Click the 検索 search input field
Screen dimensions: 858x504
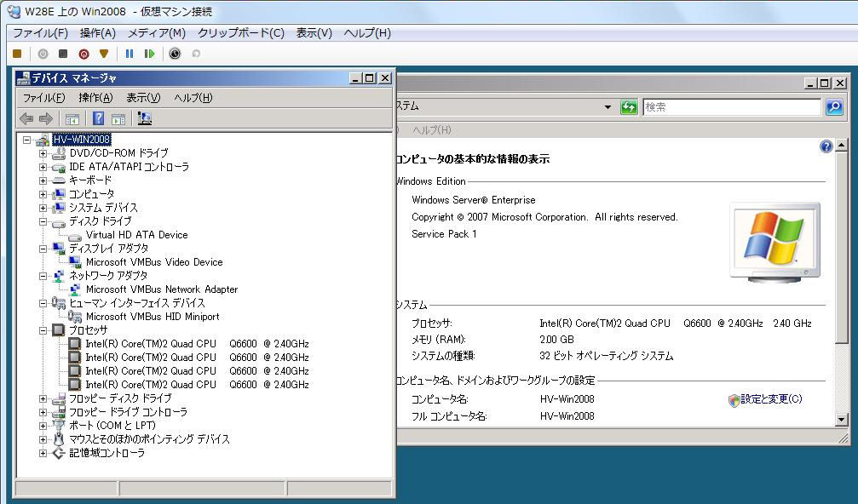[731, 107]
